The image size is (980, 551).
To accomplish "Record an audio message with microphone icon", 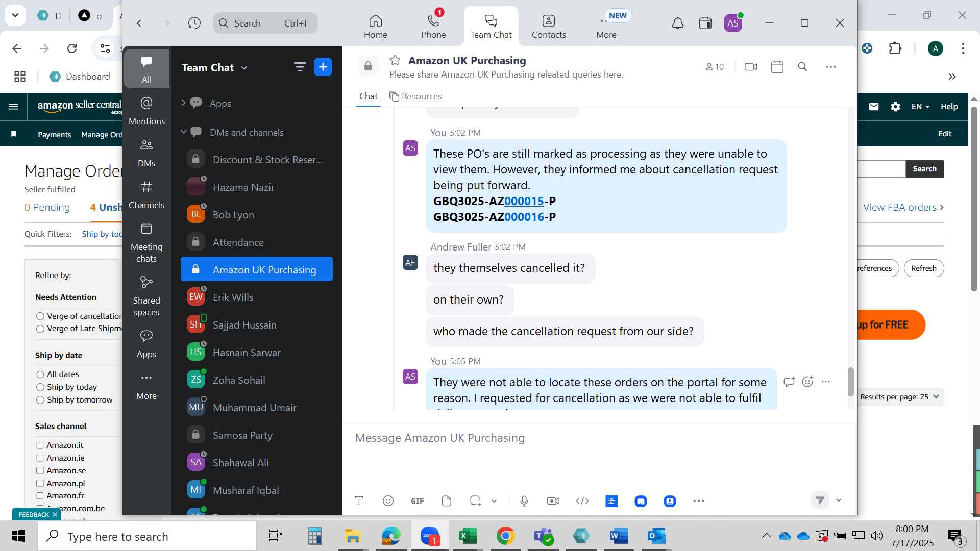I will pos(524,501).
